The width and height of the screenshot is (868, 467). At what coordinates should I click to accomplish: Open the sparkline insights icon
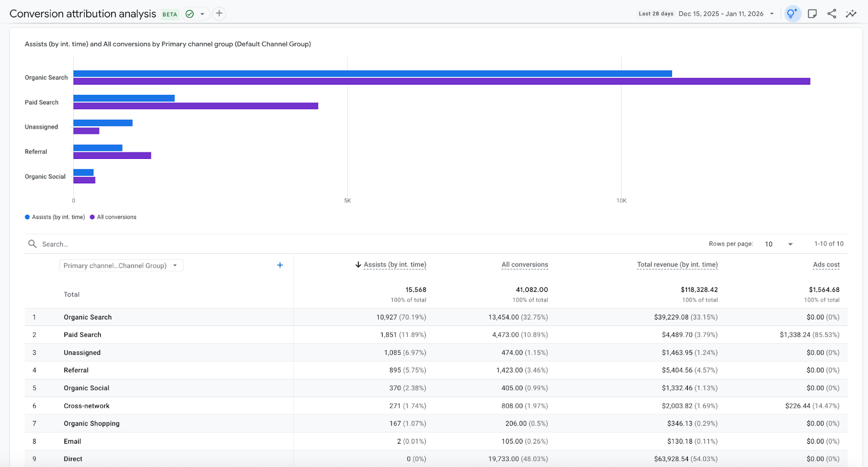click(x=851, y=14)
